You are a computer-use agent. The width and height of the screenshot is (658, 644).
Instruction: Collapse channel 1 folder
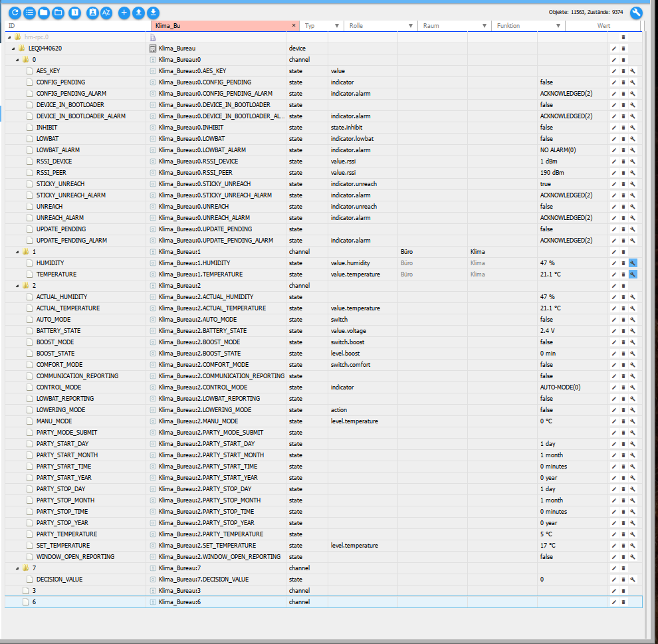point(17,252)
